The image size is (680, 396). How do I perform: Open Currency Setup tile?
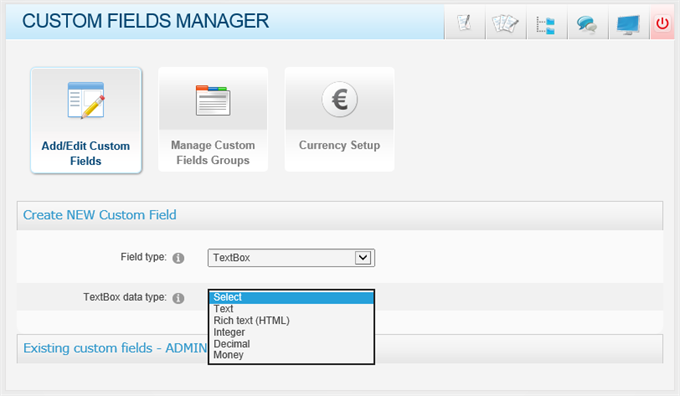pos(340,119)
